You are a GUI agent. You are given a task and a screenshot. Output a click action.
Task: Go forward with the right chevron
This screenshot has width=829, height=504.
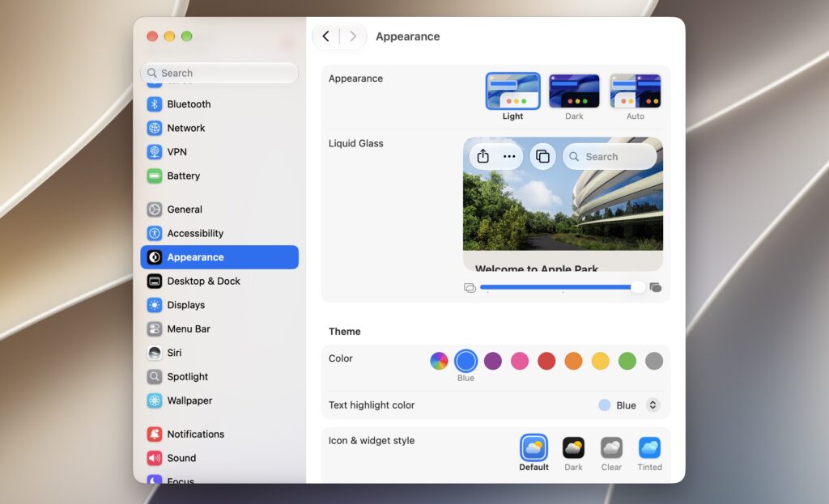click(x=353, y=36)
